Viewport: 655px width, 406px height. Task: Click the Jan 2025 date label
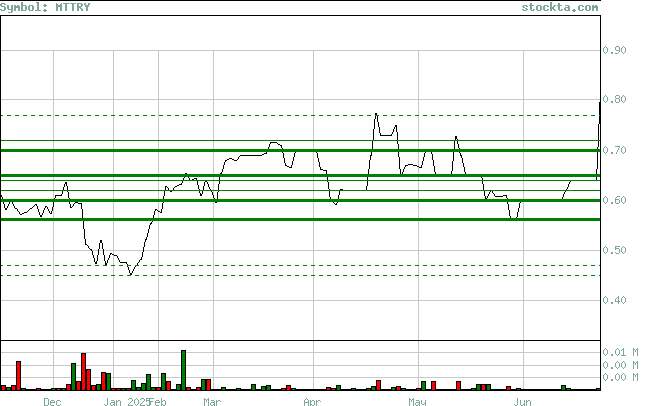pyautogui.click(x=127, y=402)
